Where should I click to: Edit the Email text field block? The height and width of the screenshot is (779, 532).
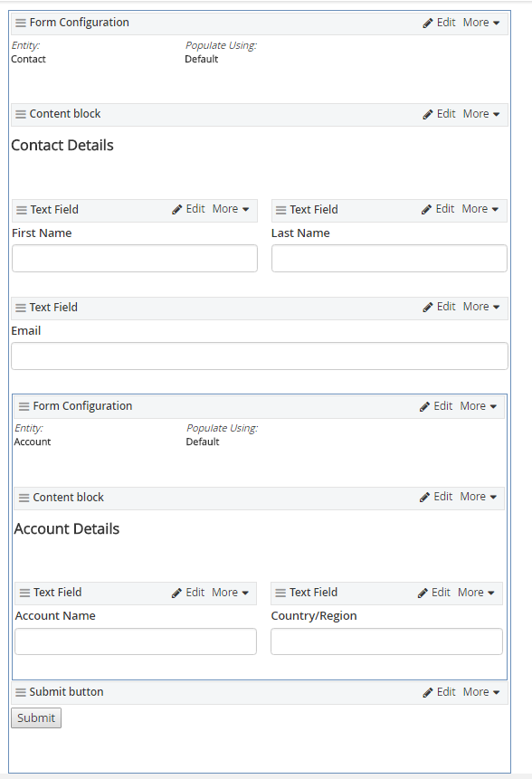[439, 307]
